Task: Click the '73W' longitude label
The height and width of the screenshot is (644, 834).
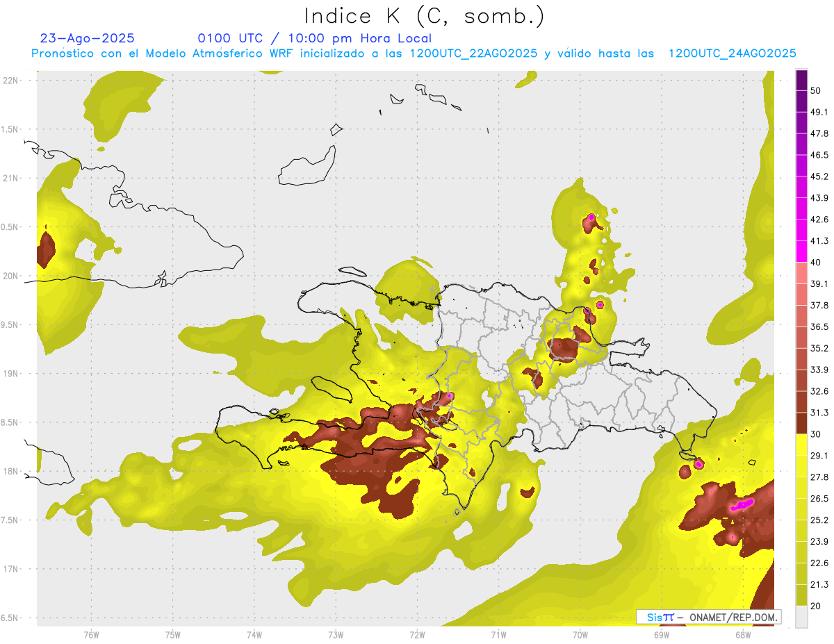Action: coord(336,634)
